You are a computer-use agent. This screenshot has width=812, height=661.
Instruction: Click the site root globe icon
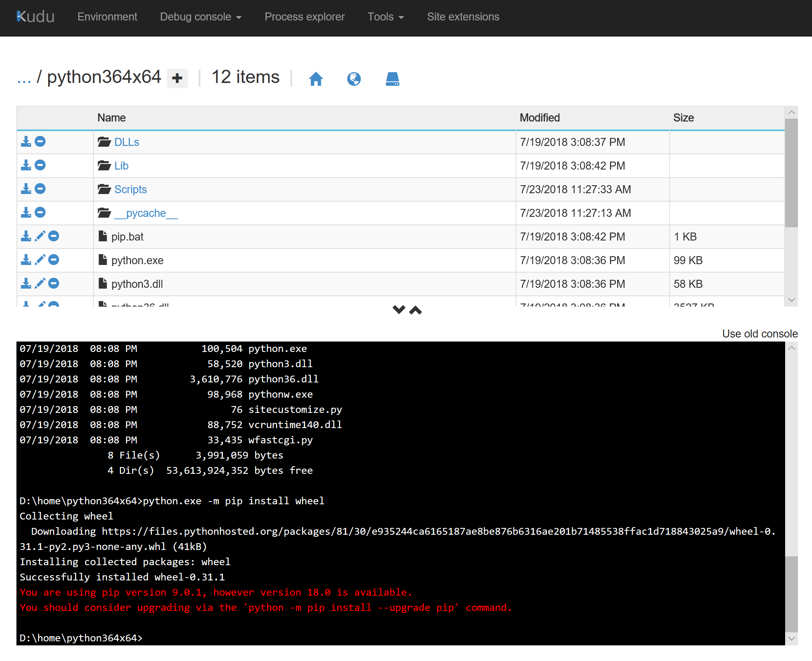pyautogui.click(x=354, y=79)
